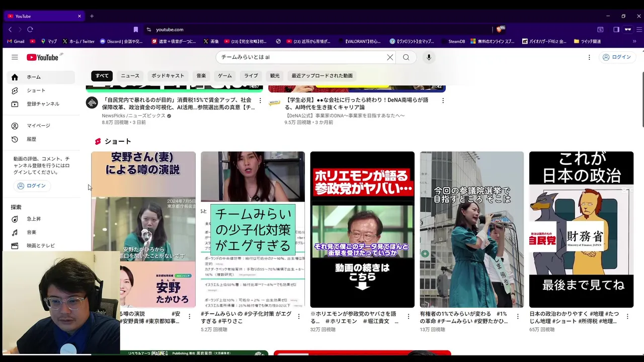
Task: Open the DeNA公式 channel avatar
Action: [274, 103]
